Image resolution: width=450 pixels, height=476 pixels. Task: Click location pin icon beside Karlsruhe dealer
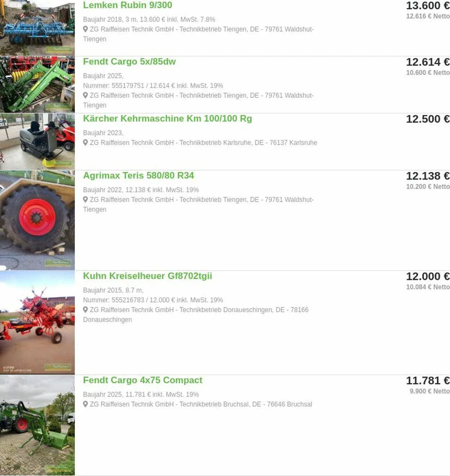coord(85,143)
